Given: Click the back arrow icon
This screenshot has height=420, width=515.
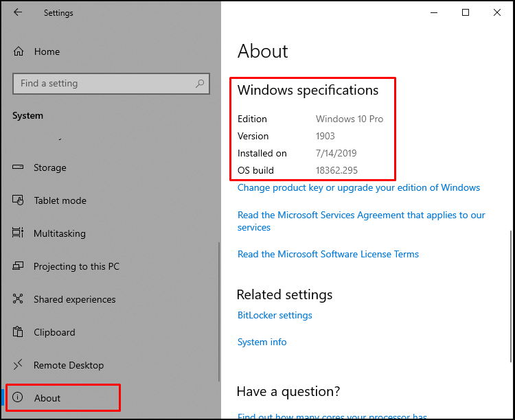Looking at the screenshot, I should pos(18,12).
